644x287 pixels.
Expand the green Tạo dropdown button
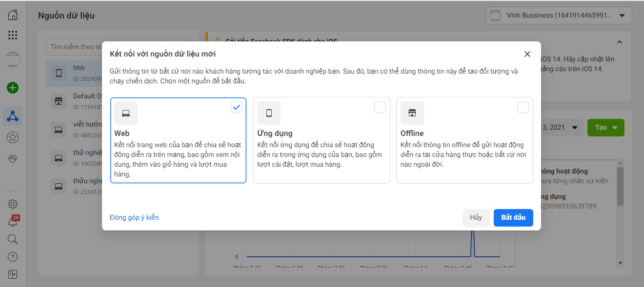click(605, 128)
